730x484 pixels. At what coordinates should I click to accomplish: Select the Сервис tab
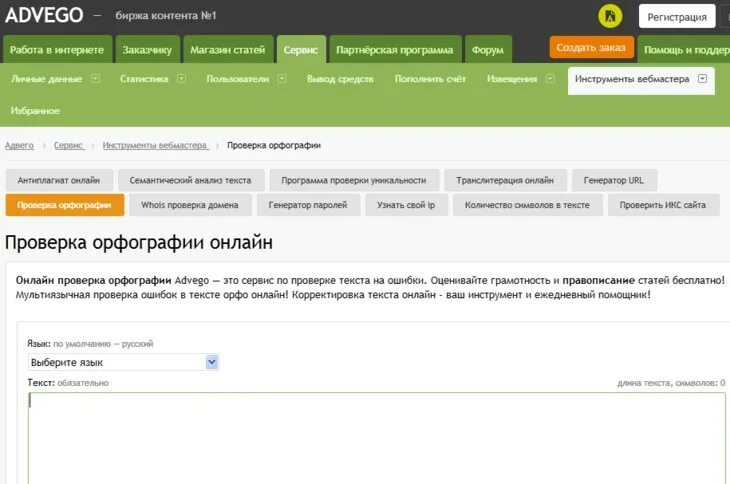[301, 49]
